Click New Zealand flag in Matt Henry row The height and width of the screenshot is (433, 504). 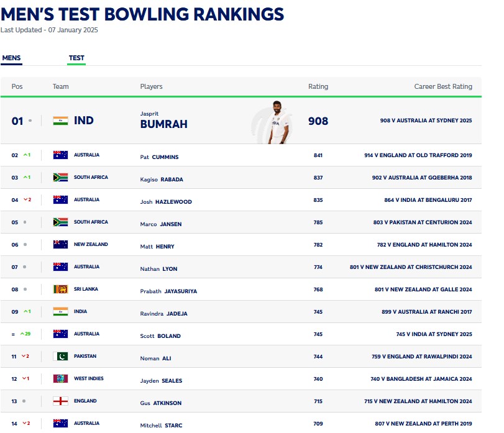point(60,245)
